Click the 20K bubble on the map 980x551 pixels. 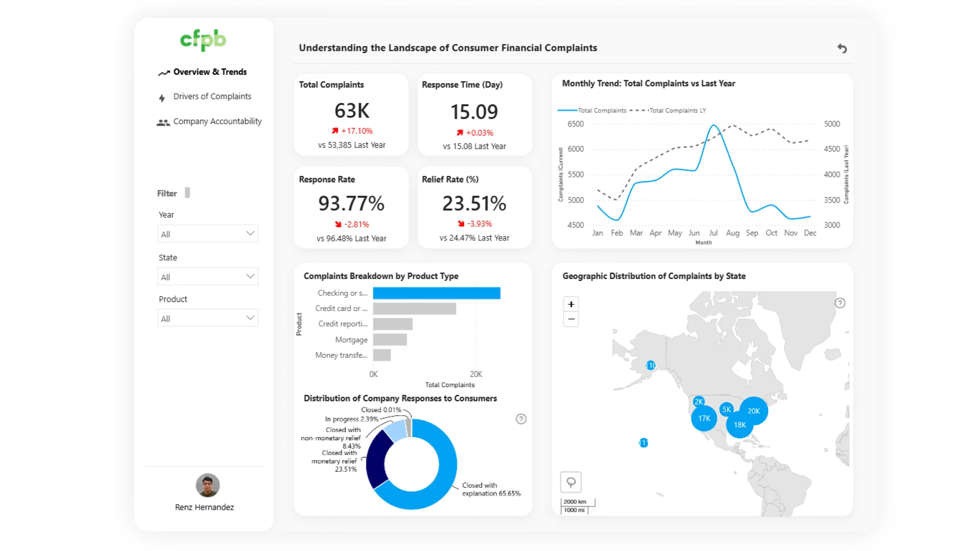[754, 411]
